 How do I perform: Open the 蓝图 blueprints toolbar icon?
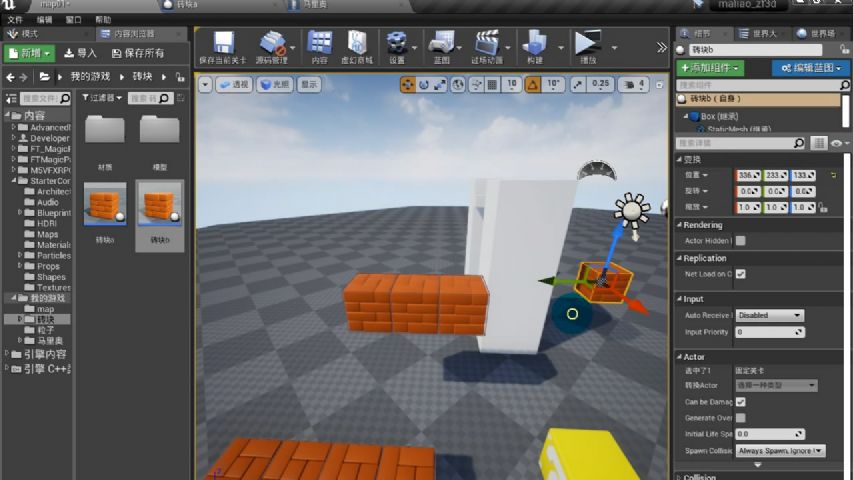click(441, 47)
